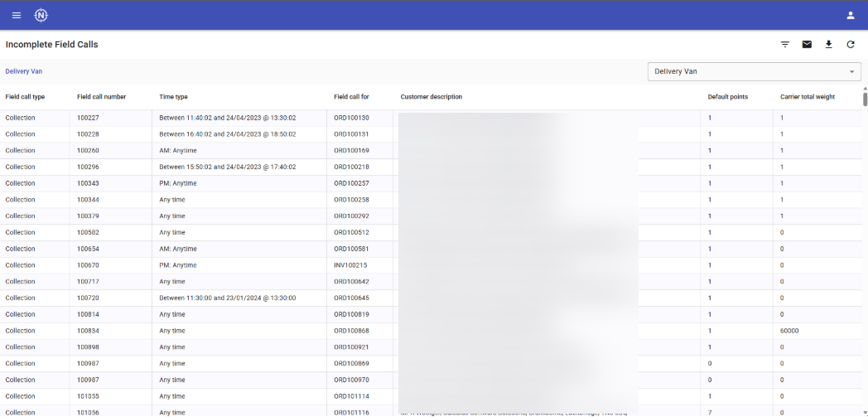The image size is (868, 417).
Task: Select field call number 101055
Action: tap(88, 396)
